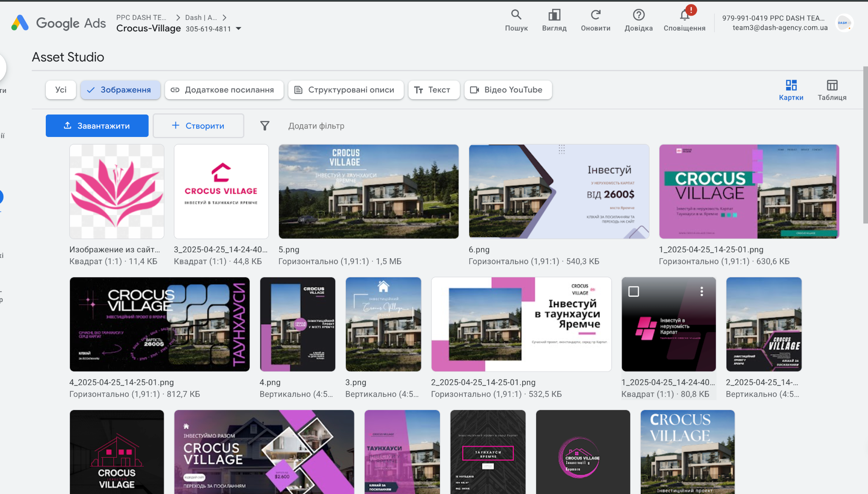The height and width of the screenshot is (494, 868).
Task: Click the Завантажити upload button
Action: (97, 126)
